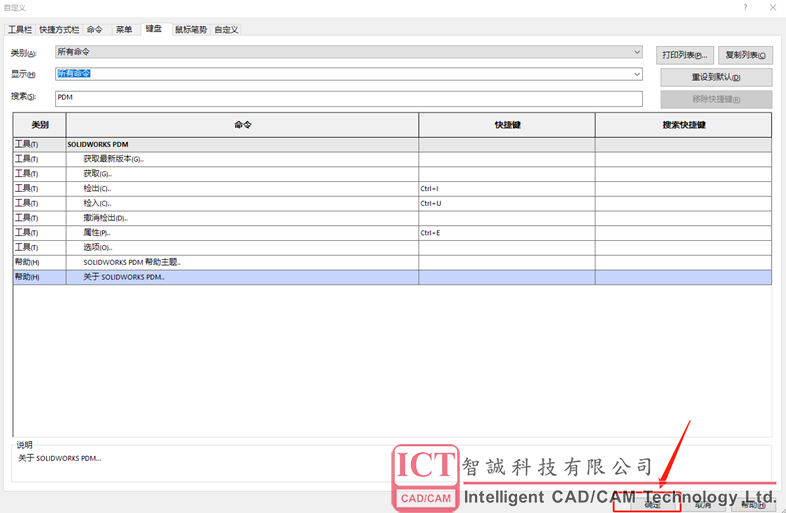Select the SOLIDWORKS PDM 帮助主题.. command
The height and width of the screenshot is (513, 786).
pyautogui.click(x=243, y=262)
